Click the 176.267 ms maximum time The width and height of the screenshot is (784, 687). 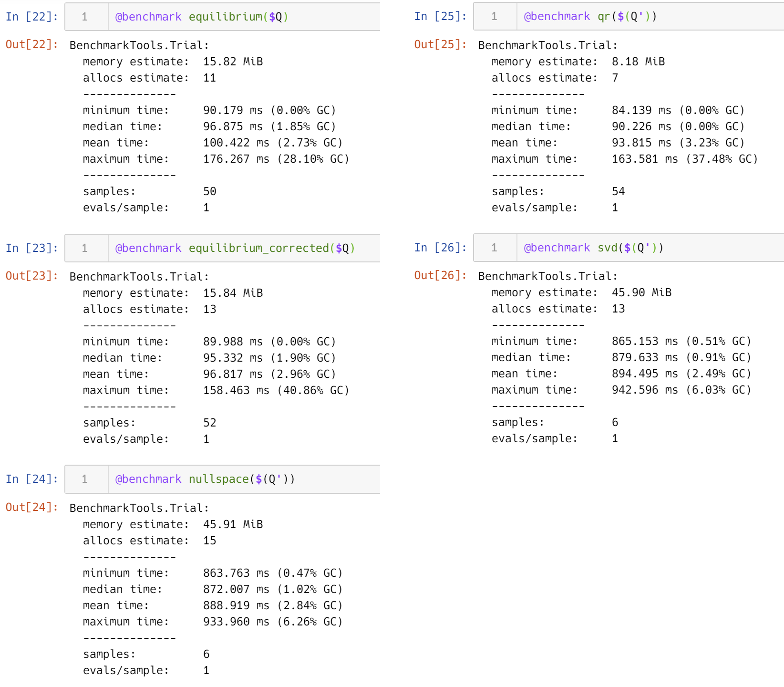pyautogui.click(x=237, y=159)
